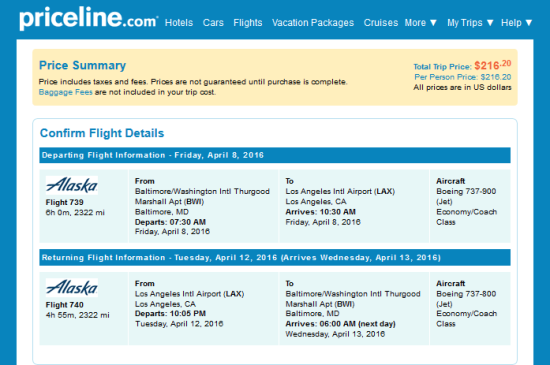Click the Total Trip Price amount

tap(492, 65)
